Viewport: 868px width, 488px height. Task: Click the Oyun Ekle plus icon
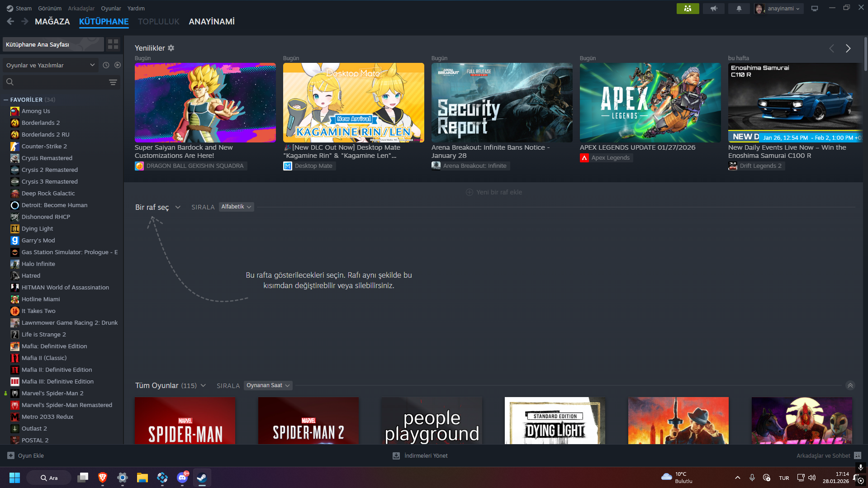pos(11,455)
